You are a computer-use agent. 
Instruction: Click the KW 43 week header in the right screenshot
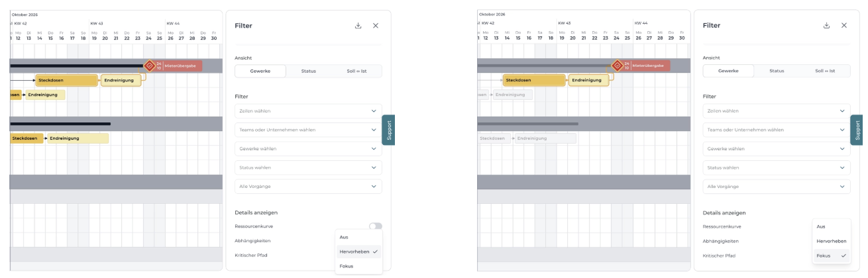tap(564, 23)
